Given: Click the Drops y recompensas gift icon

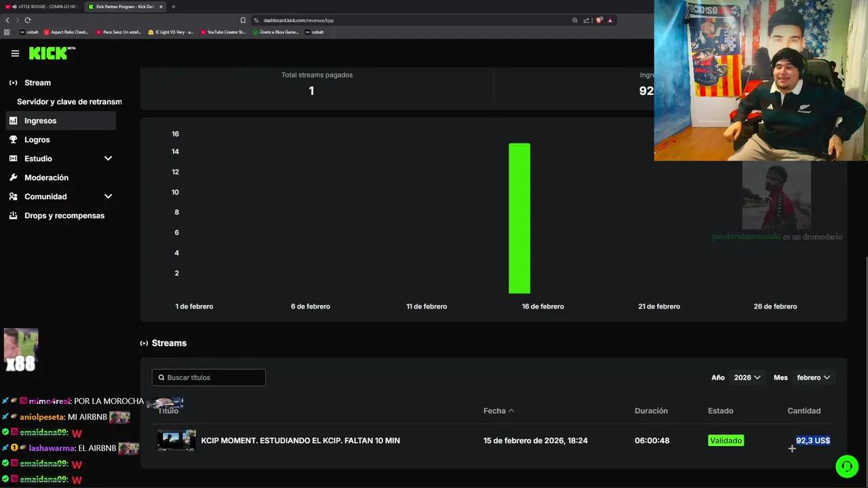Looking at the screenshot, I should [13, 216].
